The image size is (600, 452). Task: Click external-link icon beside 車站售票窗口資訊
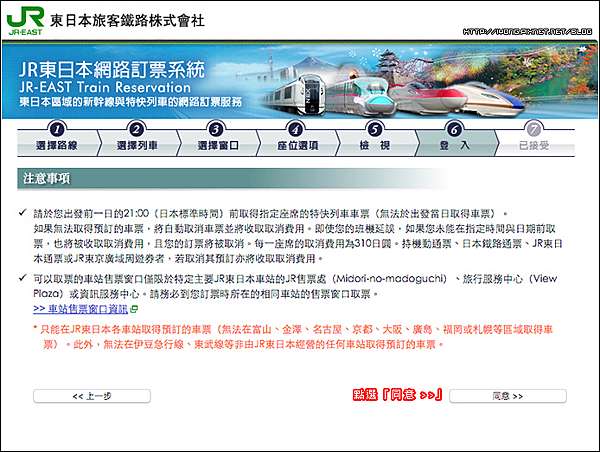click(134, 309)
